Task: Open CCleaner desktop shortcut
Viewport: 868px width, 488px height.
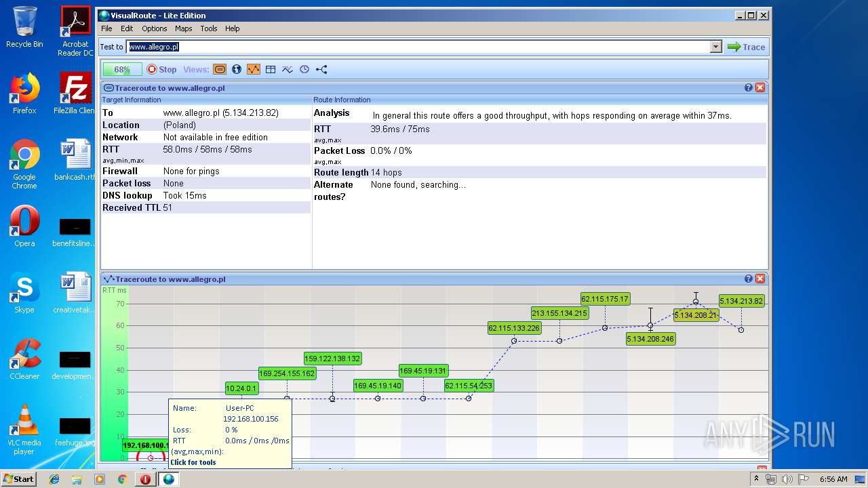Action: coord(24,359)
